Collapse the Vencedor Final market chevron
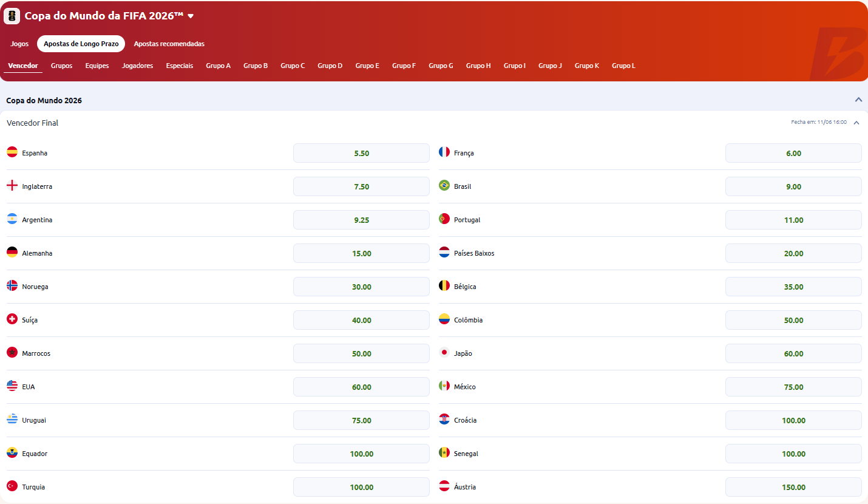Screen dimensions: 868x504 [x=856, y=123]
